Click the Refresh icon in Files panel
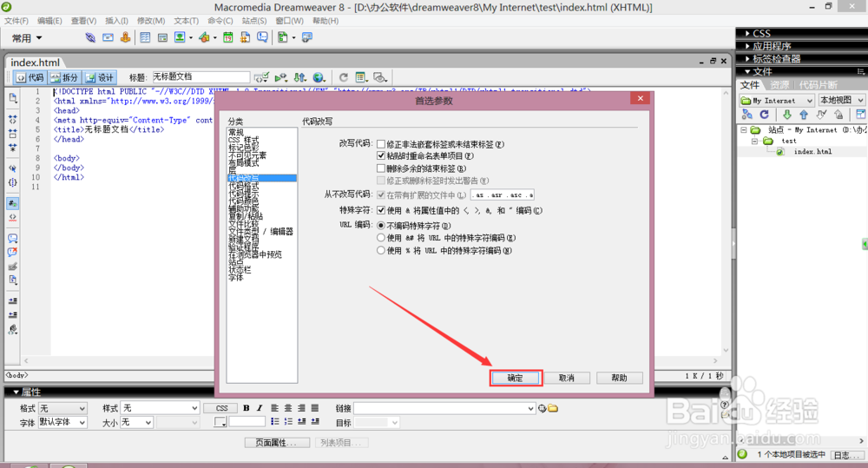Screen dimensions: 868x468 point(765,114)
